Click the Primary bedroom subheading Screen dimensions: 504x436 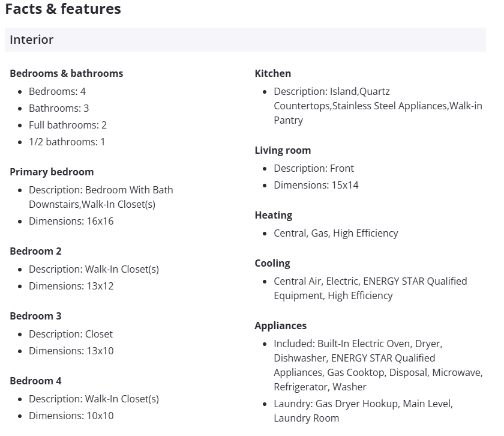(52, 172)
